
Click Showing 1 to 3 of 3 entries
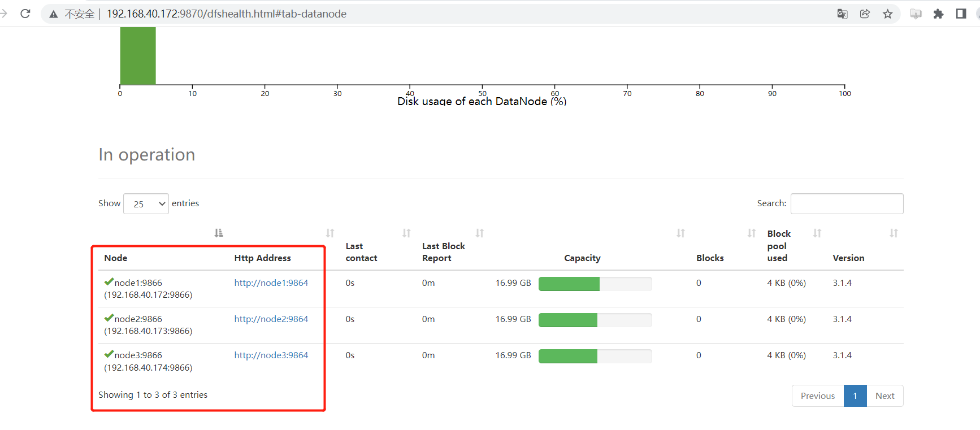coord(153,395)
